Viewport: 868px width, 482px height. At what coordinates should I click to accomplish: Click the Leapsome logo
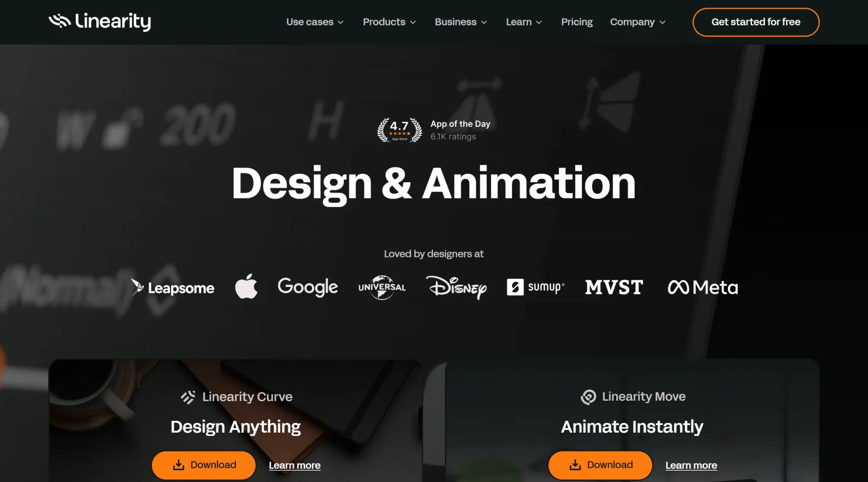pyautogui.click(x=173, y=287)
